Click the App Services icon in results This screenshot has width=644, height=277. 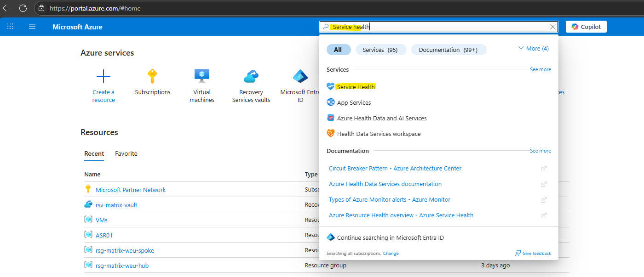(331, 102)
